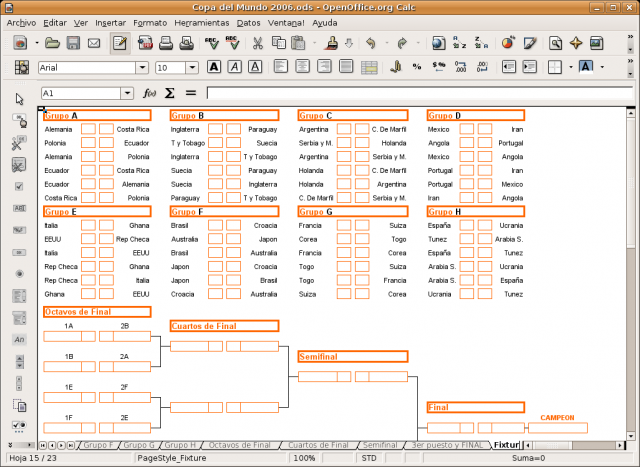The height and width of the screenshot is (467, 640).
Task: Print the file directly icon
Action: pyautogui.click(x=166, y=43)
